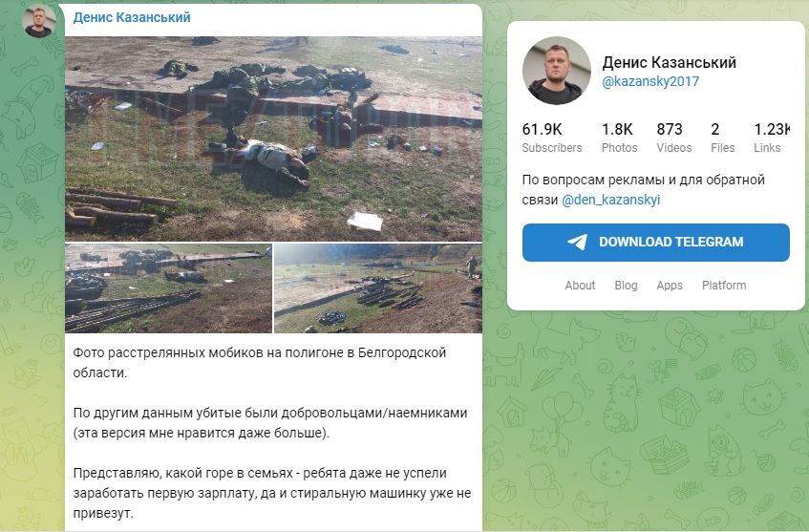Click the Telegram paper plane icon
The image size is (809, 532).
click(577, 242)
